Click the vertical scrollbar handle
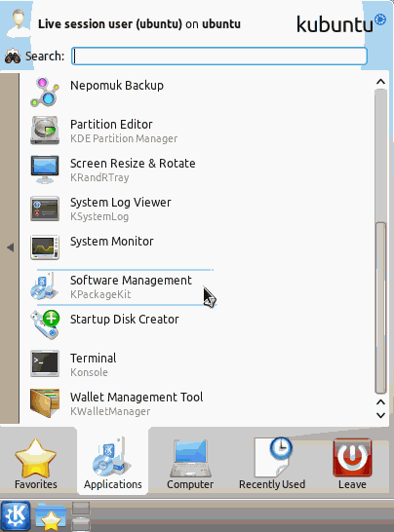Image resolution: width=394 pixels, height=532 pixels. point(380,308)
